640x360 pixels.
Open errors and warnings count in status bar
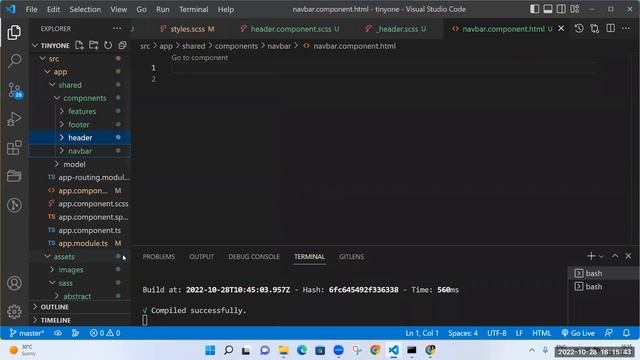(105, 333)
